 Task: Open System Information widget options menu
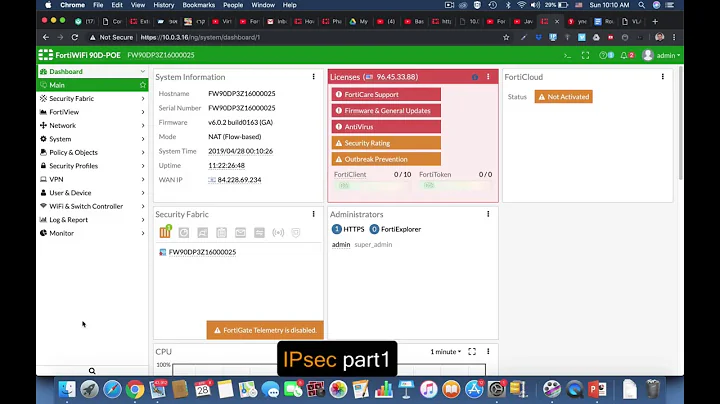coord(314,77)
